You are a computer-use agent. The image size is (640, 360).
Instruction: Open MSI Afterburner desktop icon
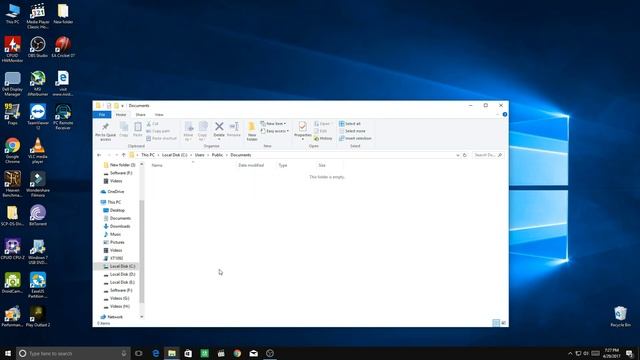(38, 83)
